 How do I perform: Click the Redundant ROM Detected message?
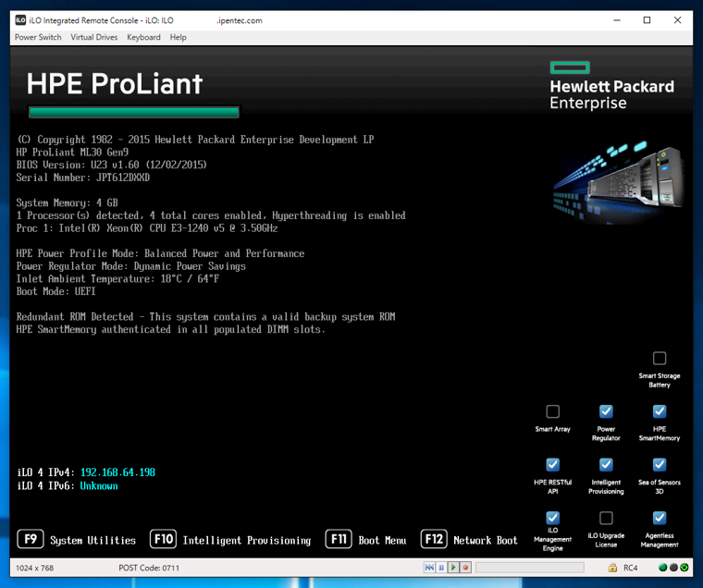click(x=205, y=317)
